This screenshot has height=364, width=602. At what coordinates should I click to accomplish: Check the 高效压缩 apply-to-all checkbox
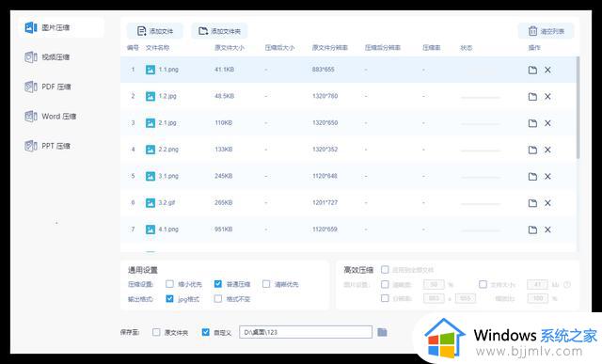pos(385,270)
